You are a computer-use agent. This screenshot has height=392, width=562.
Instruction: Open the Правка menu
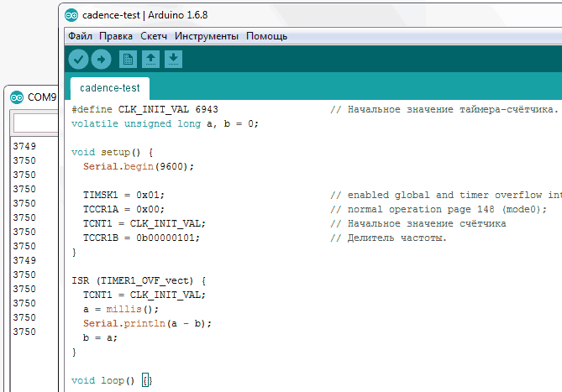(x=116, y=36)
